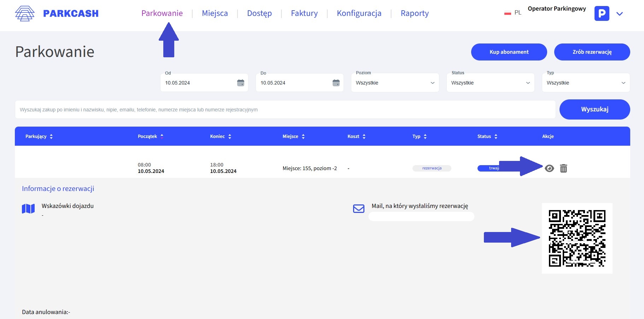Open calendar picker in Od date field
This screenshot has height=319, width=644.
coord(240,83)
